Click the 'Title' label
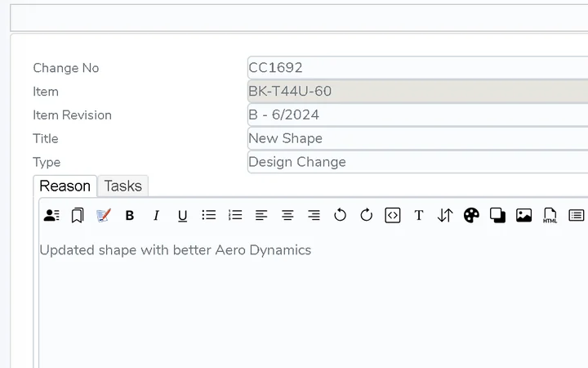This screenshot has height=368, width=588. (46, 139)
